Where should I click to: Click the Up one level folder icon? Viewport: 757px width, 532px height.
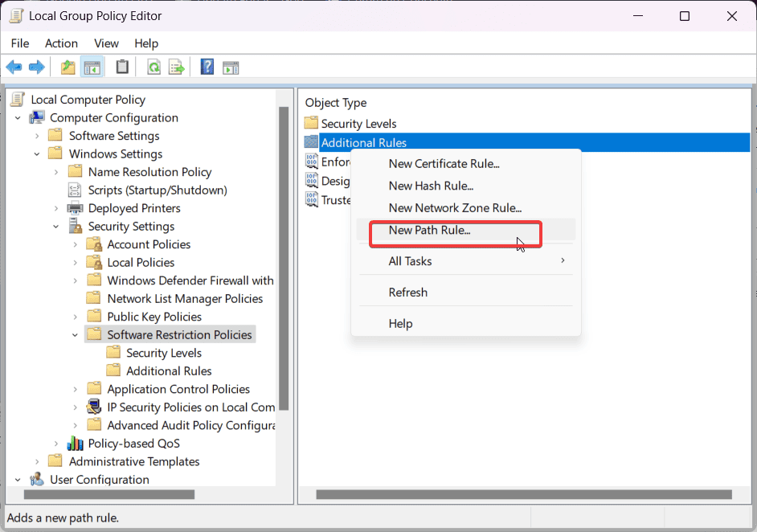click(68, 68)
